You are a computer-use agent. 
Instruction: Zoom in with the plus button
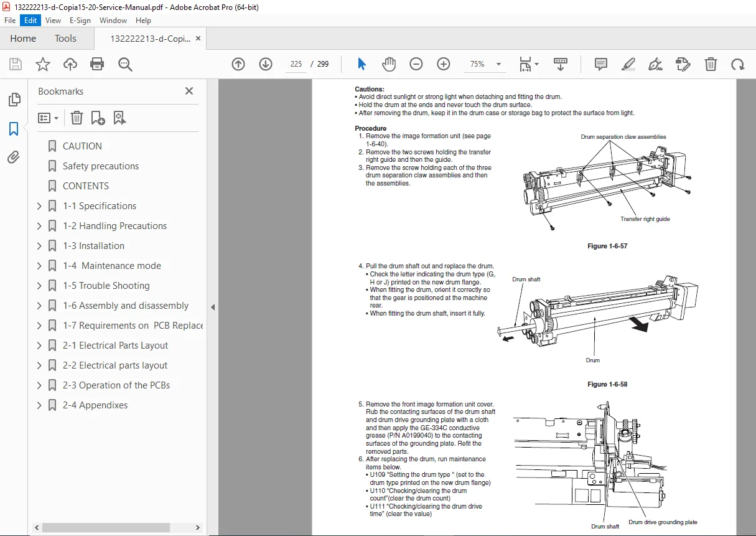[x=444, y=64]
